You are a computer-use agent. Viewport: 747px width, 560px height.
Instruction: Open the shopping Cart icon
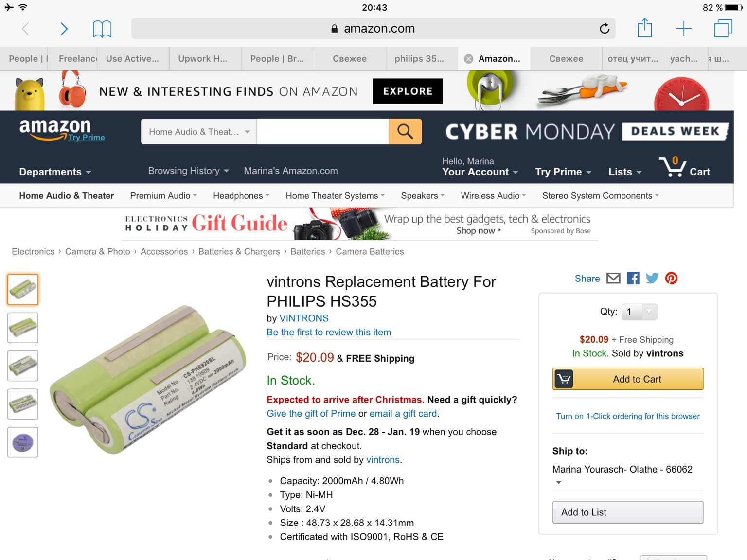pyautogui.click(x=684, y=167)
